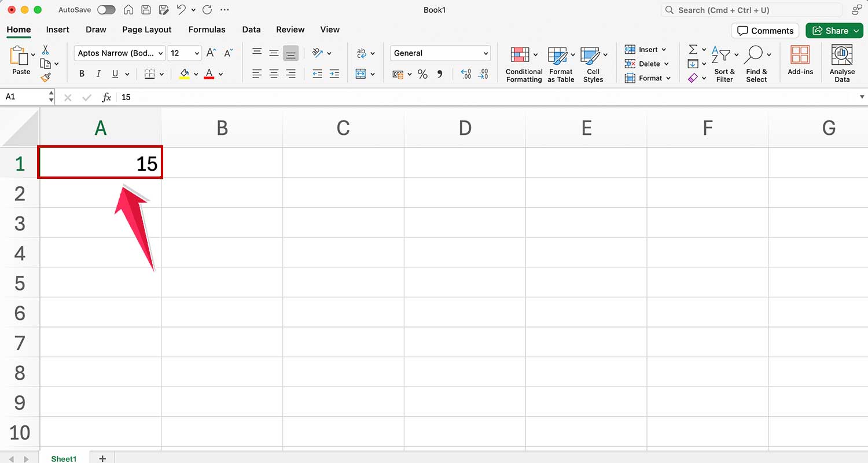
Task: Select the Sort & Filter icon
Action: 724,63
